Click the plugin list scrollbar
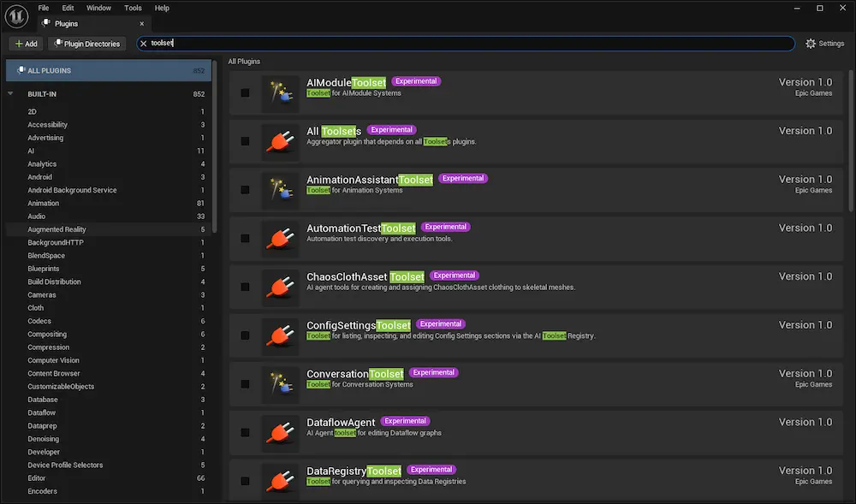This screenshot has height=504, width=856. 851,140
